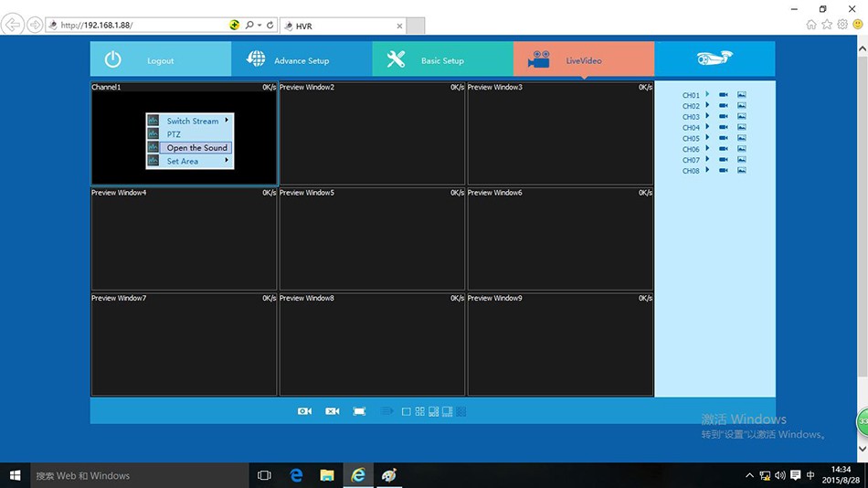Choose Open the Sound in context menu
The height and width of the screenshot is (488, 868).
tap(196, 147)
